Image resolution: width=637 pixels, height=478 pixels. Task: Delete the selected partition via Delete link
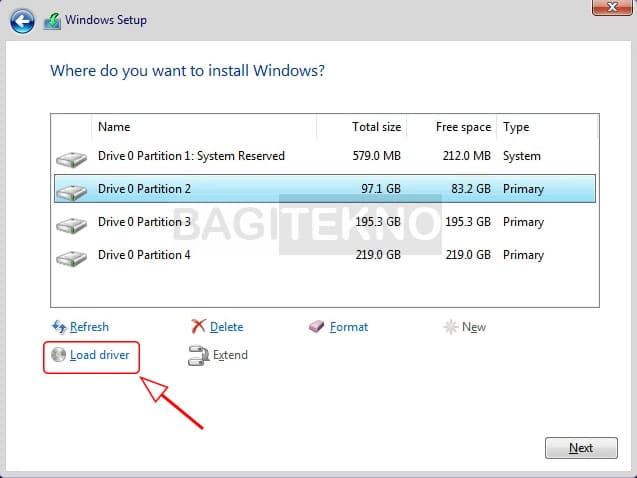(x=227, y=327)
